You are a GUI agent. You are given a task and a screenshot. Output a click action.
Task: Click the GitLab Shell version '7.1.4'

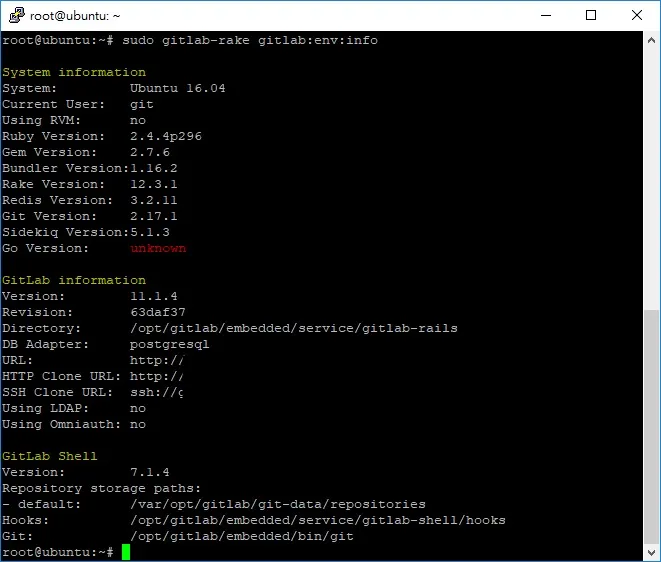point(150,472)
